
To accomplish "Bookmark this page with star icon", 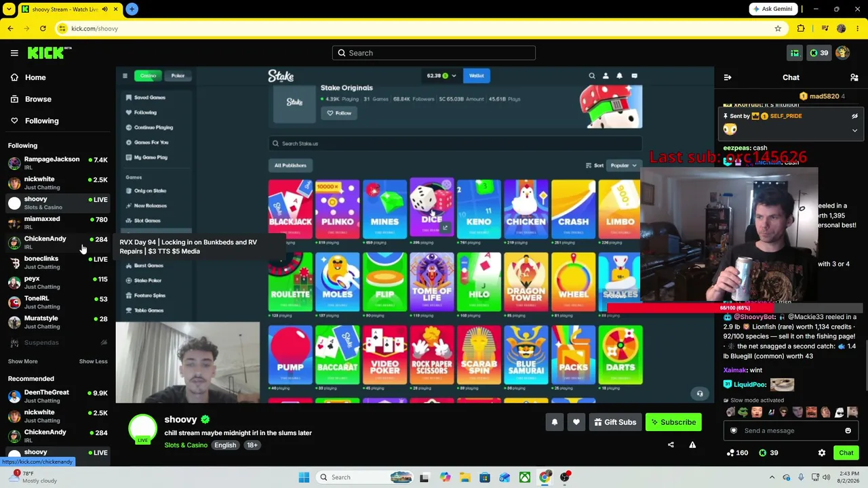I will [778, 28].
